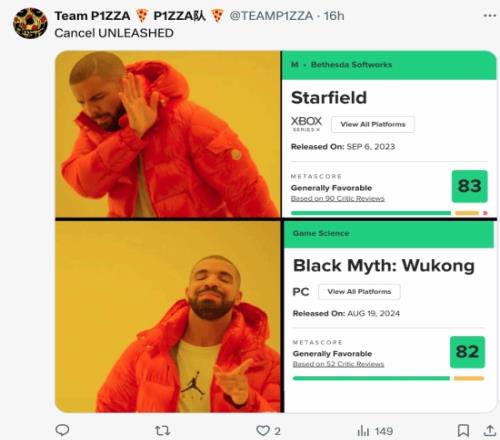The width and height of the screenshot is (500, 440).
Task: Like the tweet with heart icon
Action: (x=263, y=431)
